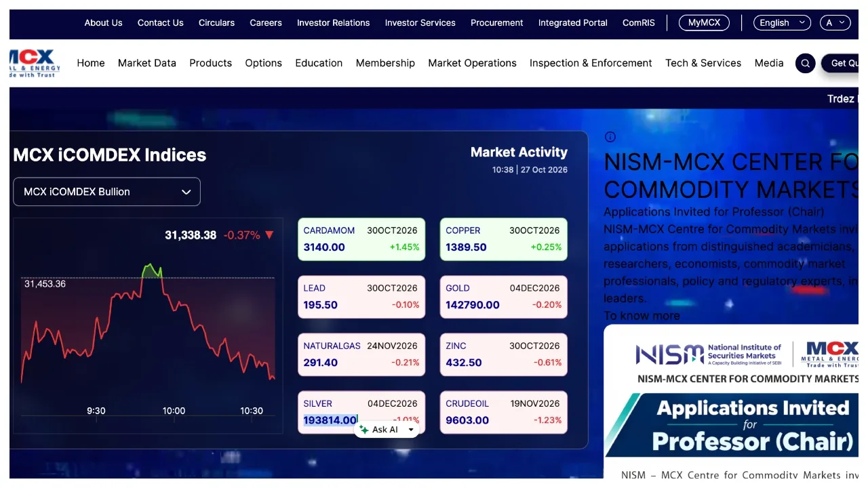Open the ComRIS link
Viewport: 868px width, 488px height.
point(639,23)
